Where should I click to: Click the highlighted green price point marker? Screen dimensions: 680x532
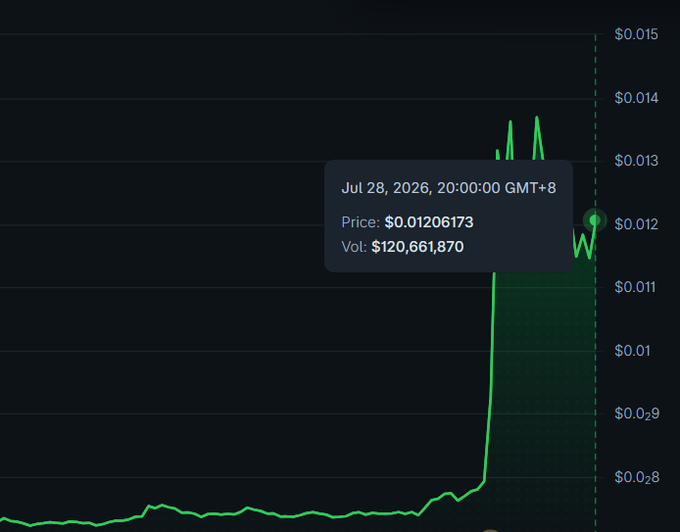pyautogui.click(x=595, y=220)
